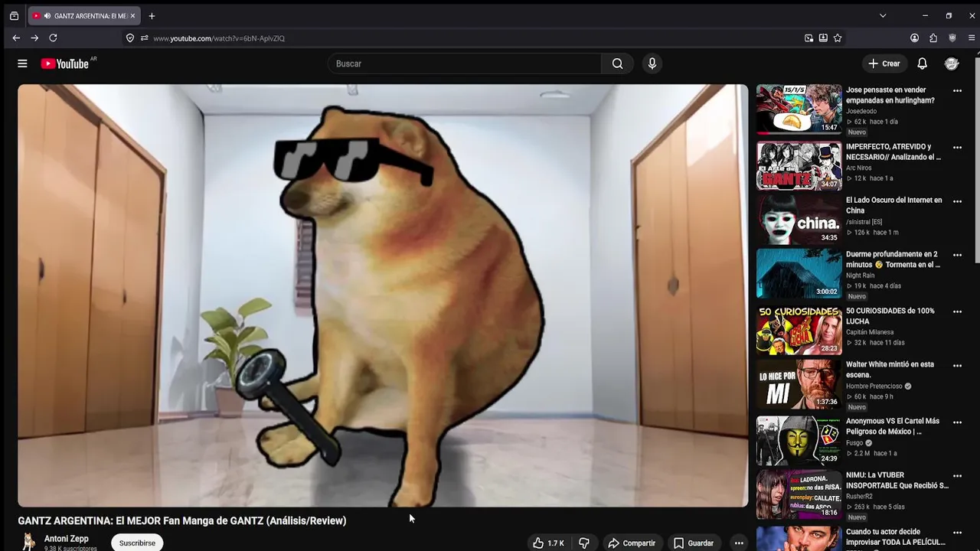
Task: Reload the page
Action: click(53, 37)
